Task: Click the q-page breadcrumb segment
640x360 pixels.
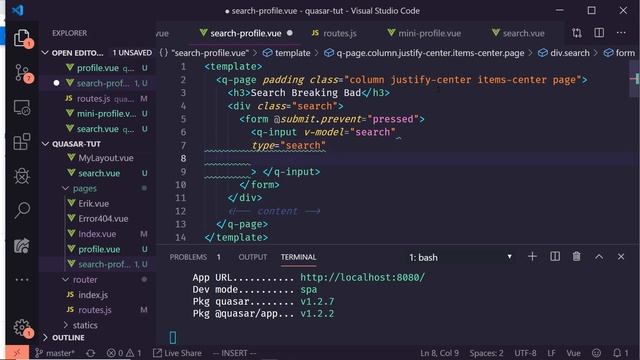Action: coord(430,53)
